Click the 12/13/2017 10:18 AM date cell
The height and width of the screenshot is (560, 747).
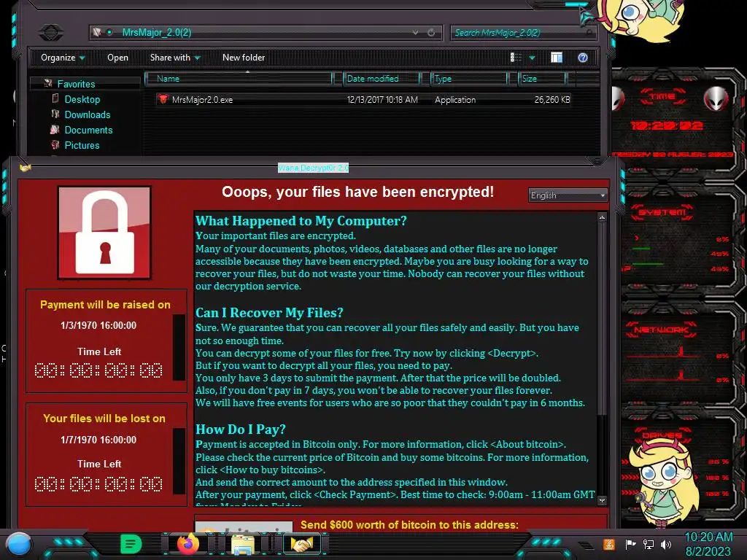(382, 100)
